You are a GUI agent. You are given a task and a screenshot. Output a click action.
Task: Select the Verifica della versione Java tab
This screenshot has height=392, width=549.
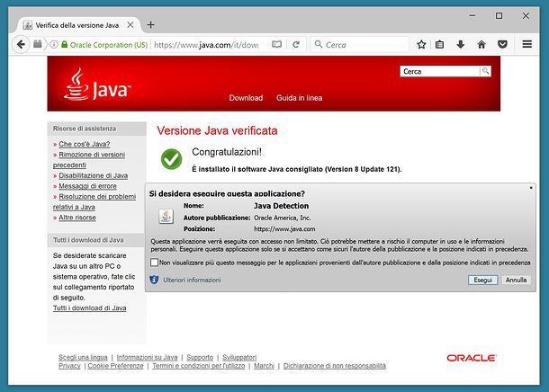pos(77,25)
